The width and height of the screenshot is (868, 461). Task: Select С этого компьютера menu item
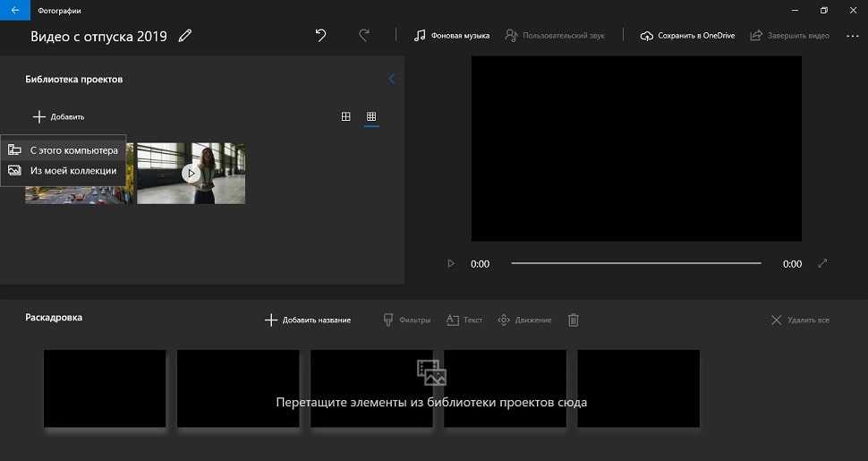click(72, 150)
